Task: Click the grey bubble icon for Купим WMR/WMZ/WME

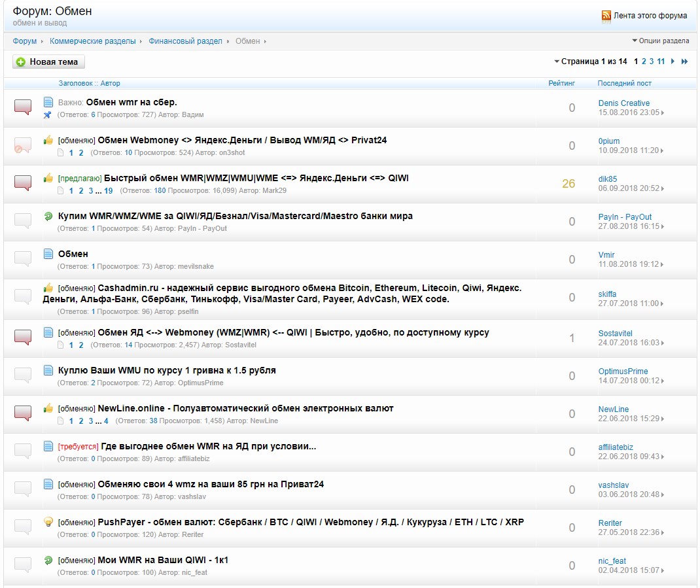Action: tap(23, 221)
